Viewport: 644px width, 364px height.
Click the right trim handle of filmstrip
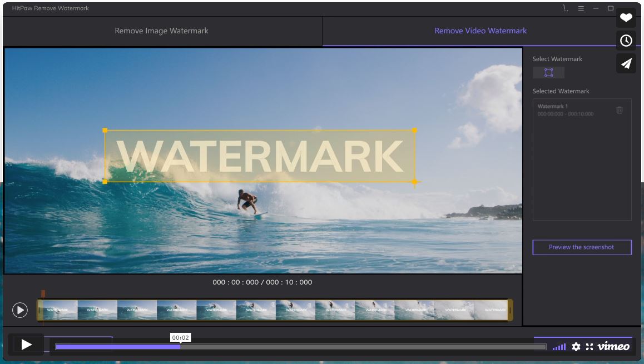[510, 310]
